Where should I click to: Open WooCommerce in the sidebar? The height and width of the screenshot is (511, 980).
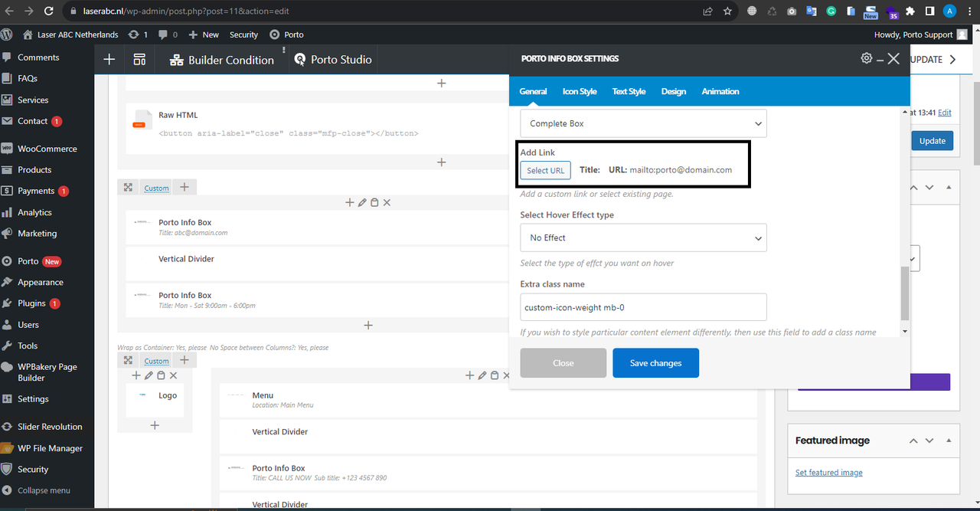(47, 149)
